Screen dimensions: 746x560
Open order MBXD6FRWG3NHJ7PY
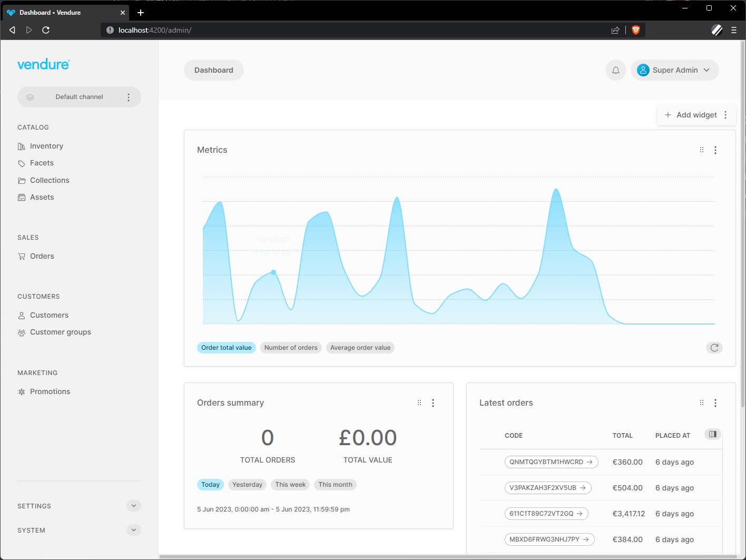coord(549,539)
